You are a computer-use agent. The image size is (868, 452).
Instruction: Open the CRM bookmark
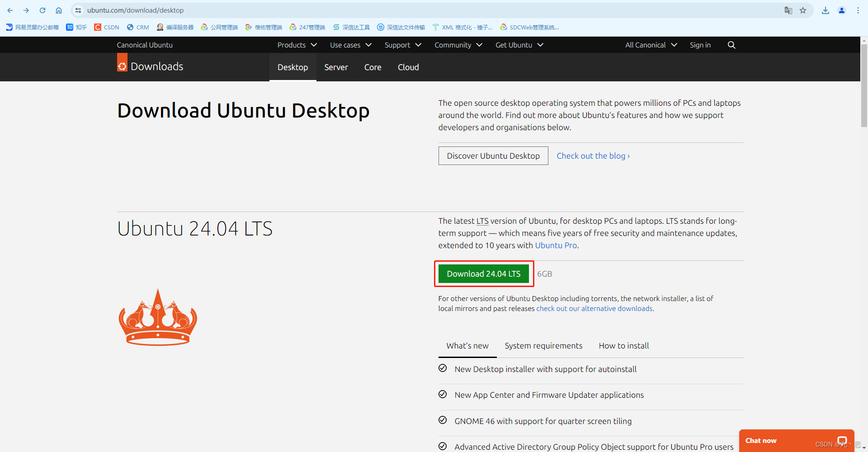(138, 27)
